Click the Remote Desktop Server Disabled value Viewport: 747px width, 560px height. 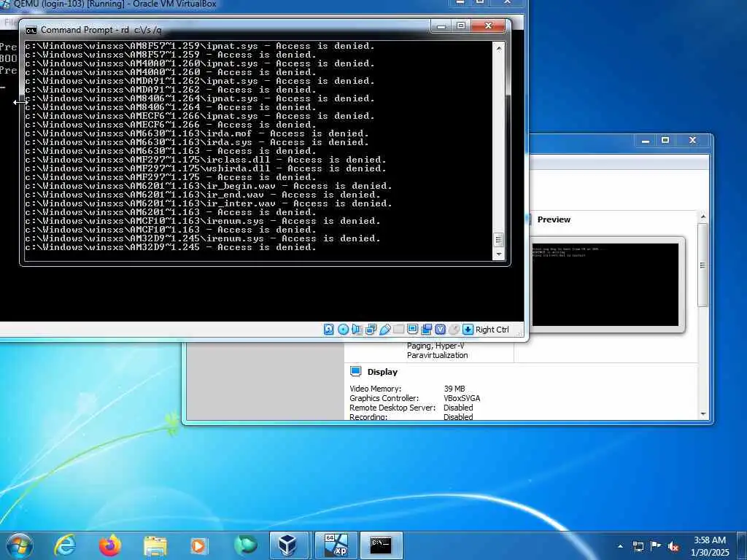click(458, 408)
